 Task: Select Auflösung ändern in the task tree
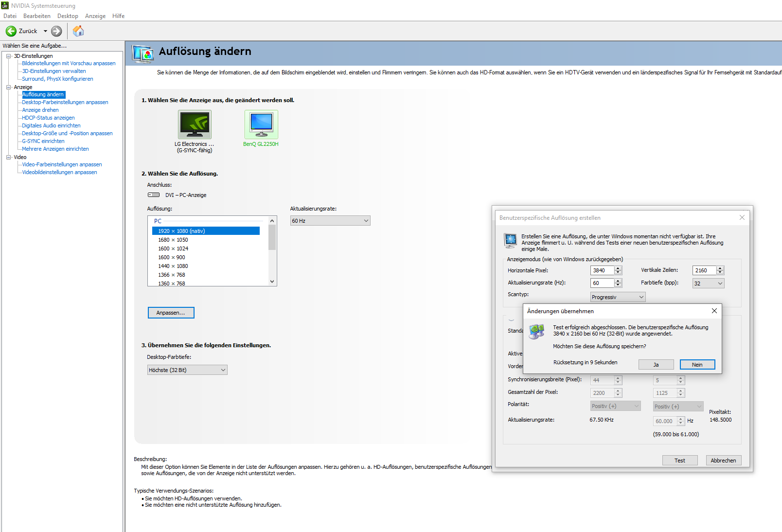pyautogui.click(x=43, y=94)
